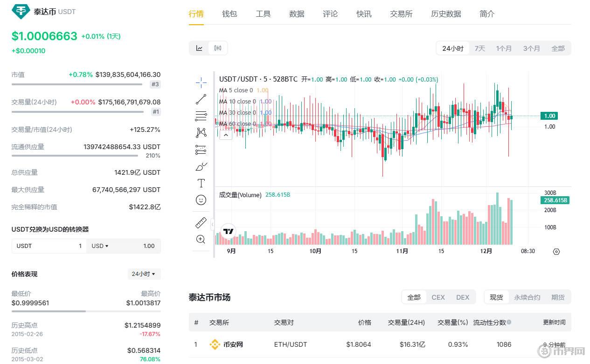Click the MA 60 close indicator label
Viewport: 590px width, 364px height.
237,124
